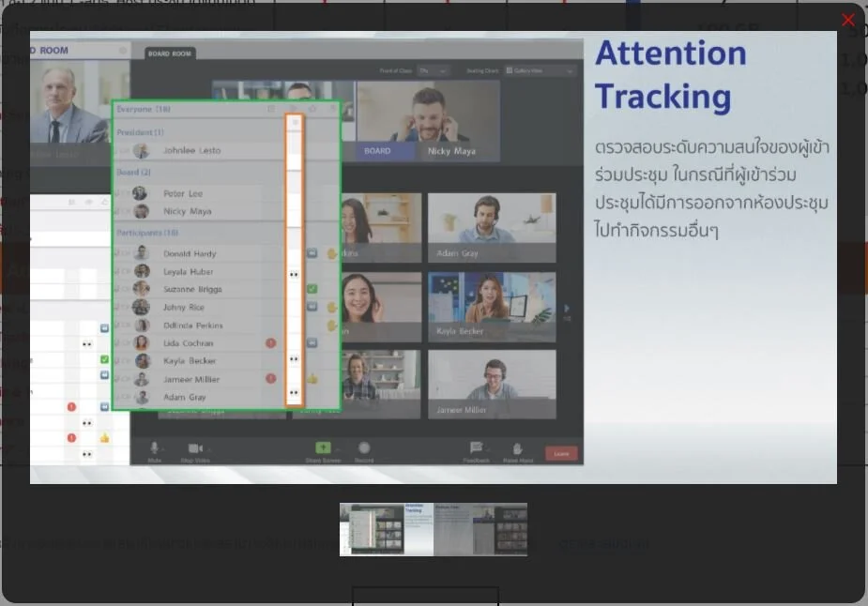Image resolution: width=868 pixels, height=606 pixels.
Task: Click the eyes icon beside Kayla Becker row
Action: 294,359
